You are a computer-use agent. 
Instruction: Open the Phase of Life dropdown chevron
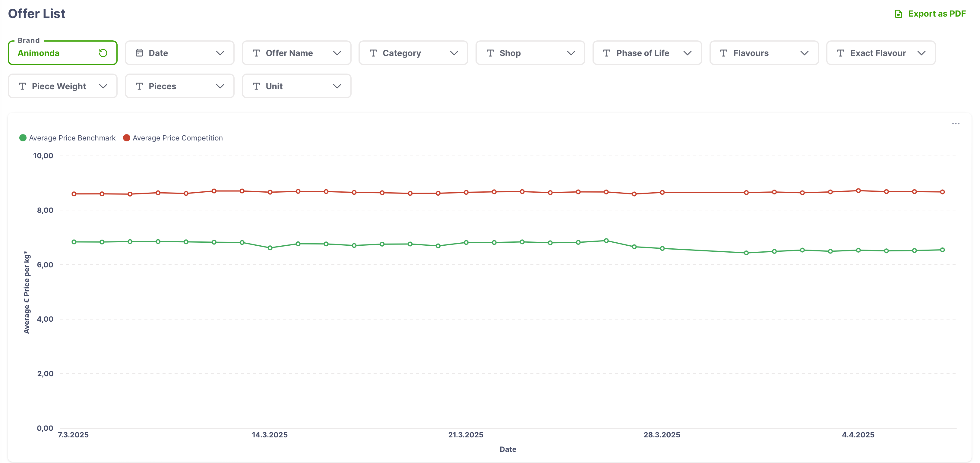[687, 53]
